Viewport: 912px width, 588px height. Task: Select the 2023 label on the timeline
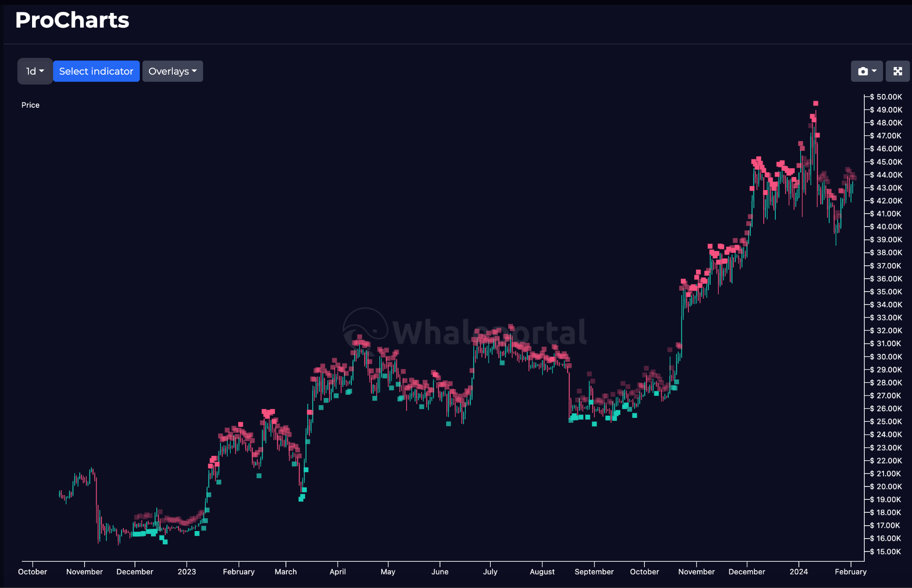click(x=187, y=572)
